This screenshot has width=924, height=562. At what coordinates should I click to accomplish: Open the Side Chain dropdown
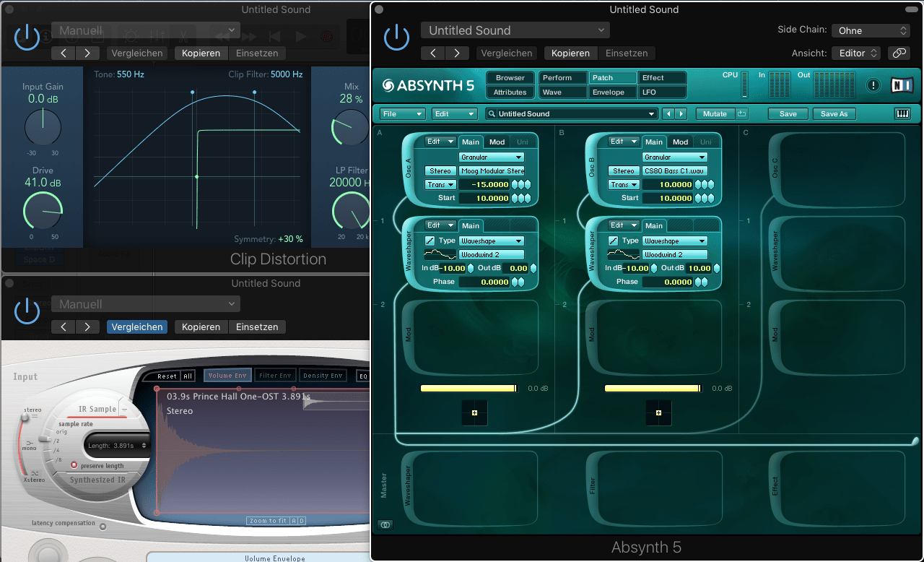pyautogui.click(x=870, y=30)
